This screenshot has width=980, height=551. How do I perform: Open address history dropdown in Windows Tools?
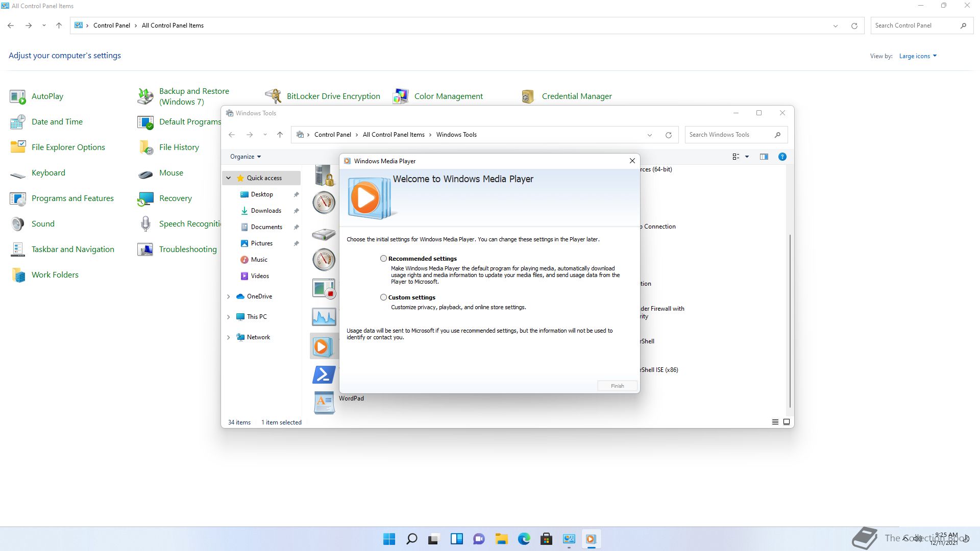[649, 135]
